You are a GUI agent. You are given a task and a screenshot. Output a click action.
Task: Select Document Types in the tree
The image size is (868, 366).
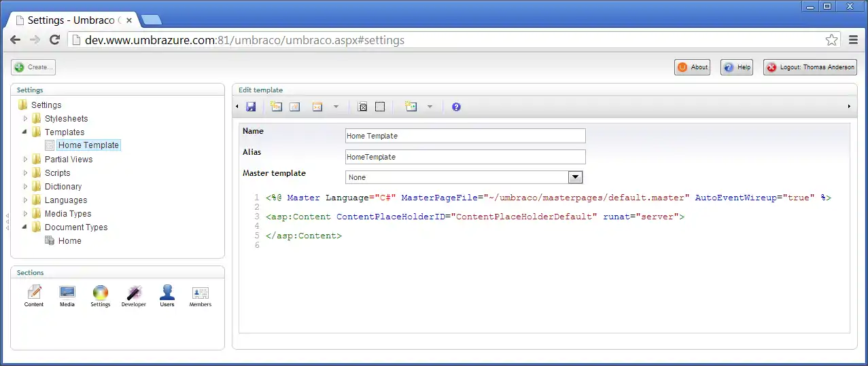(76, 227)
